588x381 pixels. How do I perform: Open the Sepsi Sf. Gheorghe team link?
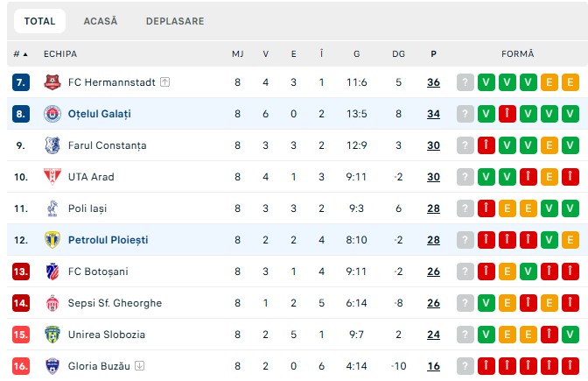tap(115, 303)
